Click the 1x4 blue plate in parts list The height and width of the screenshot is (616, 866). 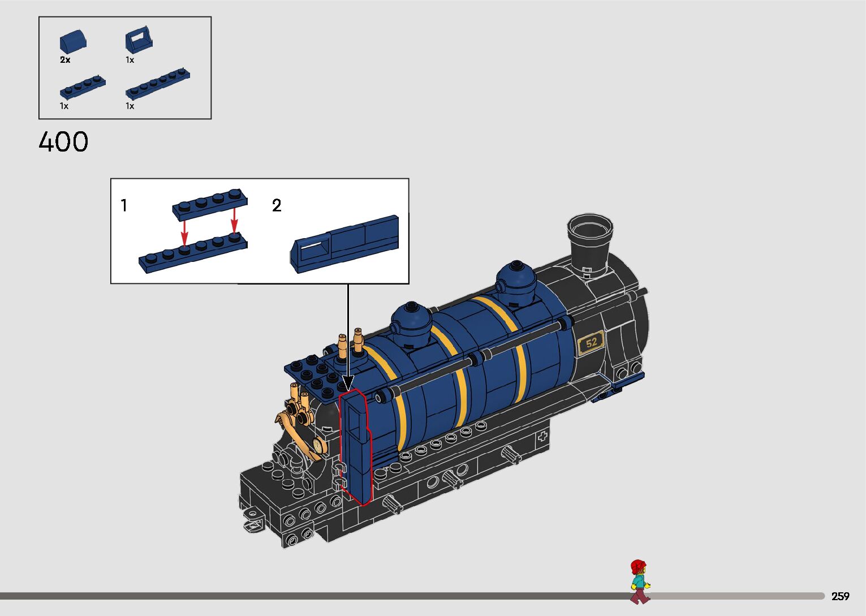[x=83, y=87]
